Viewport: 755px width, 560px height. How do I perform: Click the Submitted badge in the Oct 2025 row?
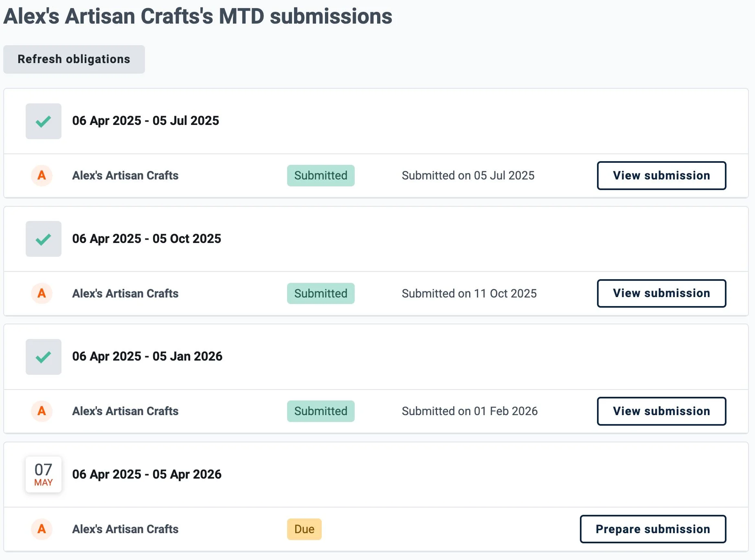(320, 293)
